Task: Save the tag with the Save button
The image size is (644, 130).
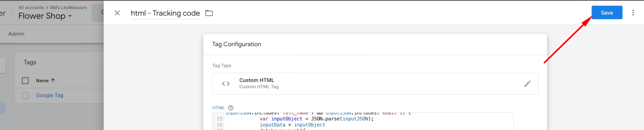Action: click(607, 13)
